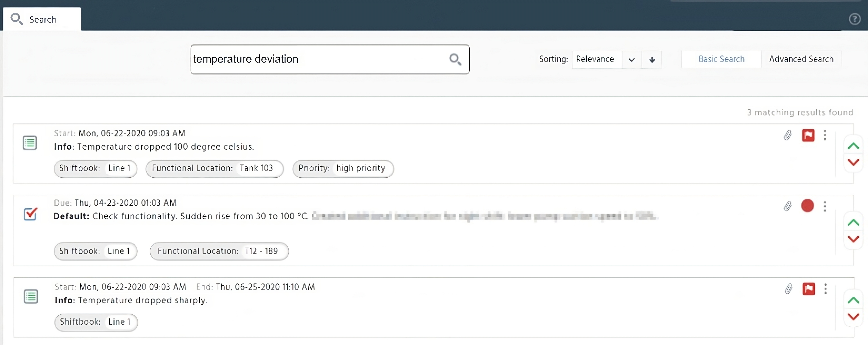Click red status circle on Default task

click(x=807, y=206)
